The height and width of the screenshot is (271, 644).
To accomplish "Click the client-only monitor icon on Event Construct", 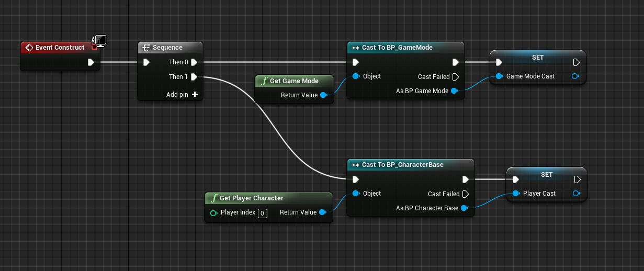I will point(99,41).
